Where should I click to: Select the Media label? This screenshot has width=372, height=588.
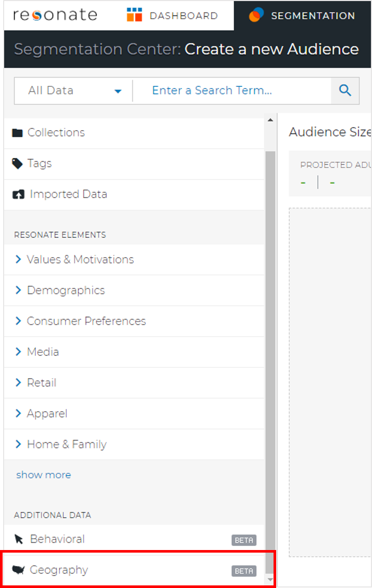point(43,352)
